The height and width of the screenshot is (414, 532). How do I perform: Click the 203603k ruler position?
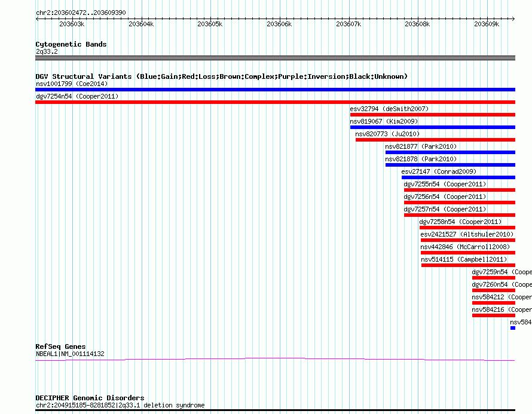click(72, 24)
